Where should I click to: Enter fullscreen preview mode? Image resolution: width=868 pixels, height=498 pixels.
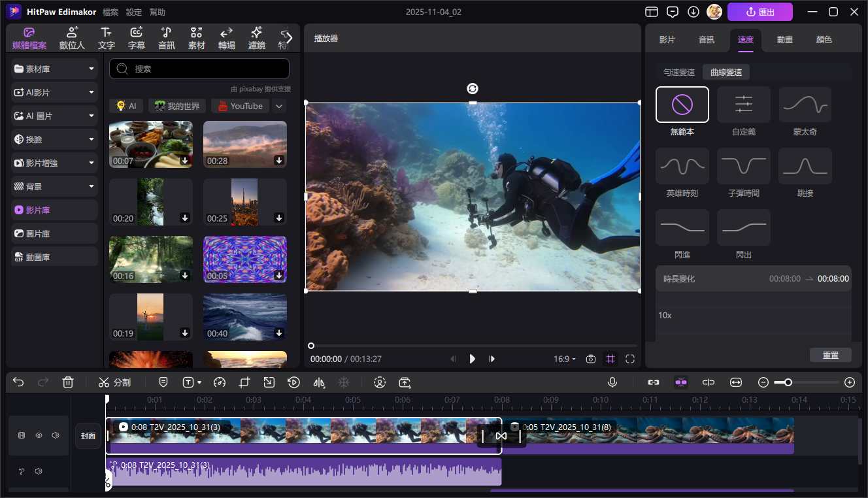pos(630,359)
